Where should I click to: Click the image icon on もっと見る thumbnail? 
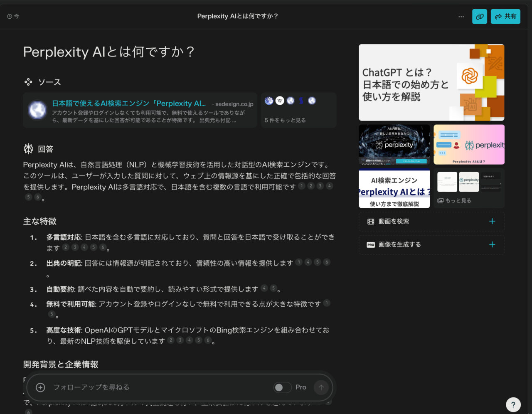440,200
